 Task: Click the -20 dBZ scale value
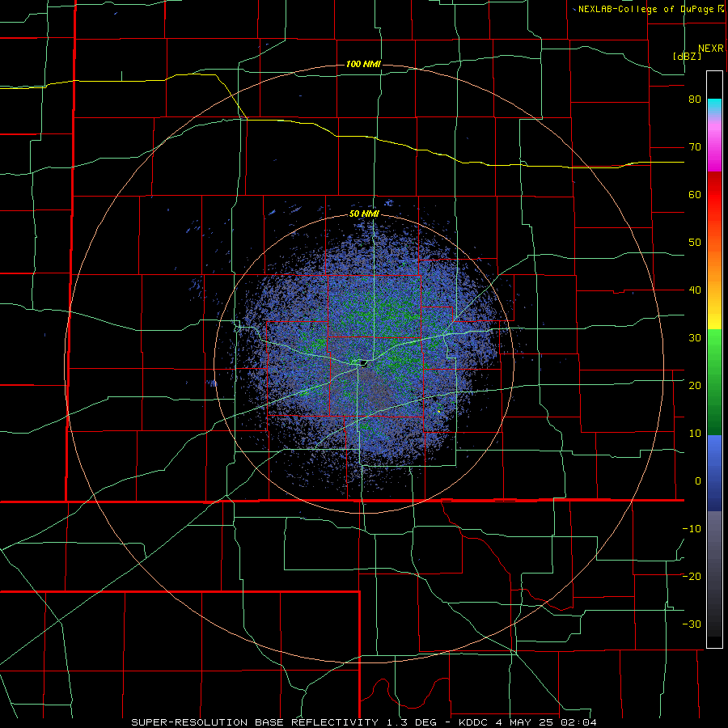pyautogui.click(x=692, y=576)
